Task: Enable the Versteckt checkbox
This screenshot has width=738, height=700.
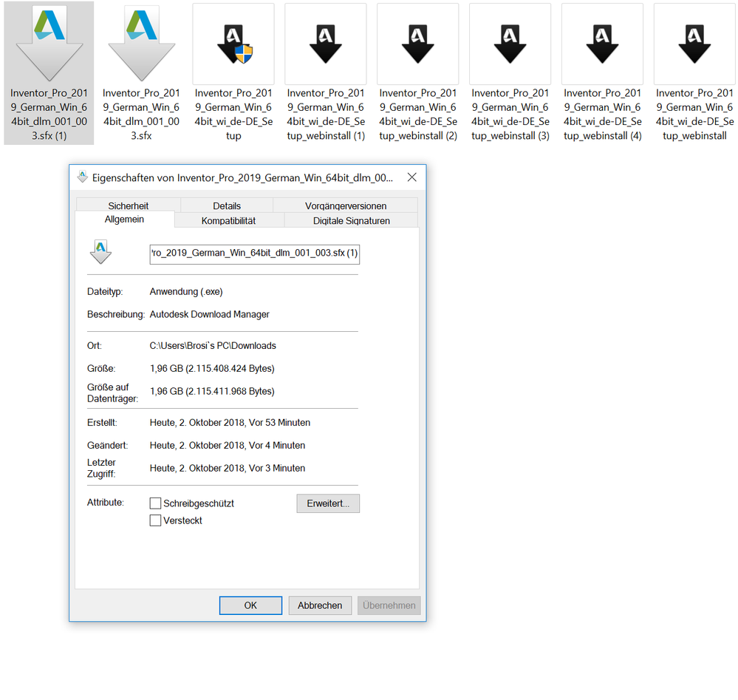Action: pyautogui.click(x=155, y=520)
